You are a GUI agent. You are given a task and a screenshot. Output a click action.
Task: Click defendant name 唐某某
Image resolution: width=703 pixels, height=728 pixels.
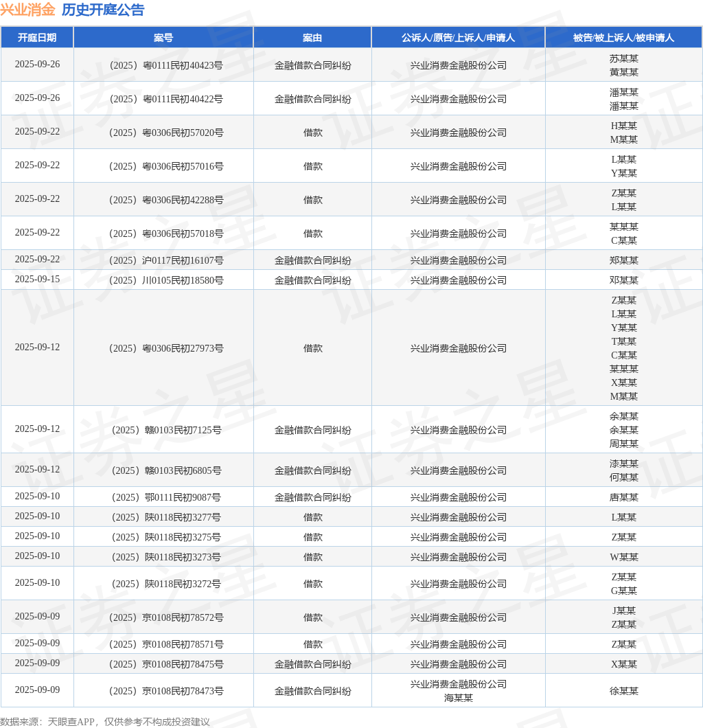click(x=623, y=497)
